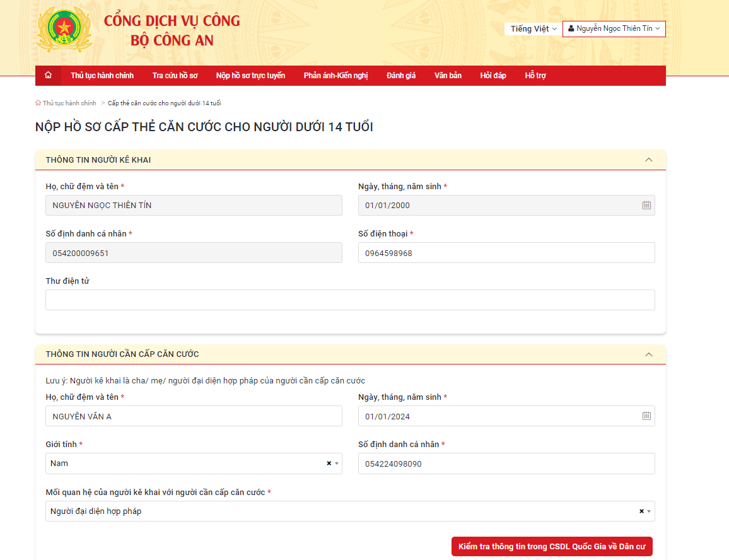The width and height of the screenshot is (729, 560).
Task: Clear the Giới tính selection with x
Action: [329, 464]
